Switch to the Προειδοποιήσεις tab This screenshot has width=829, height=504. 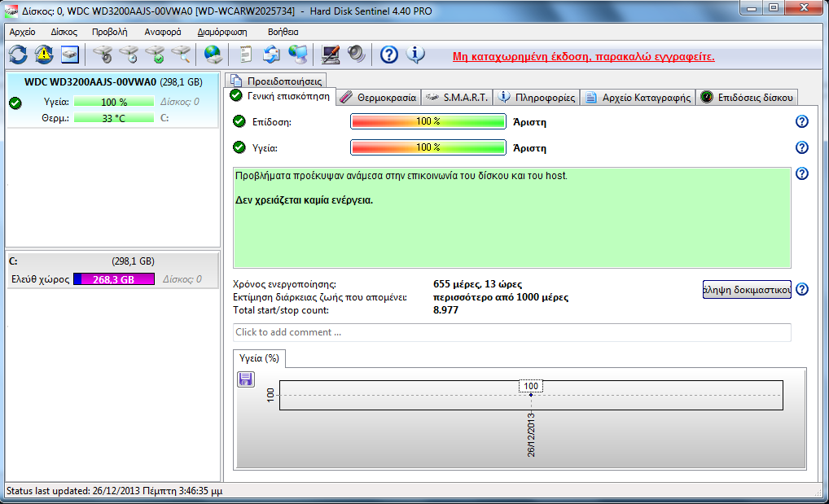[276, 81]
